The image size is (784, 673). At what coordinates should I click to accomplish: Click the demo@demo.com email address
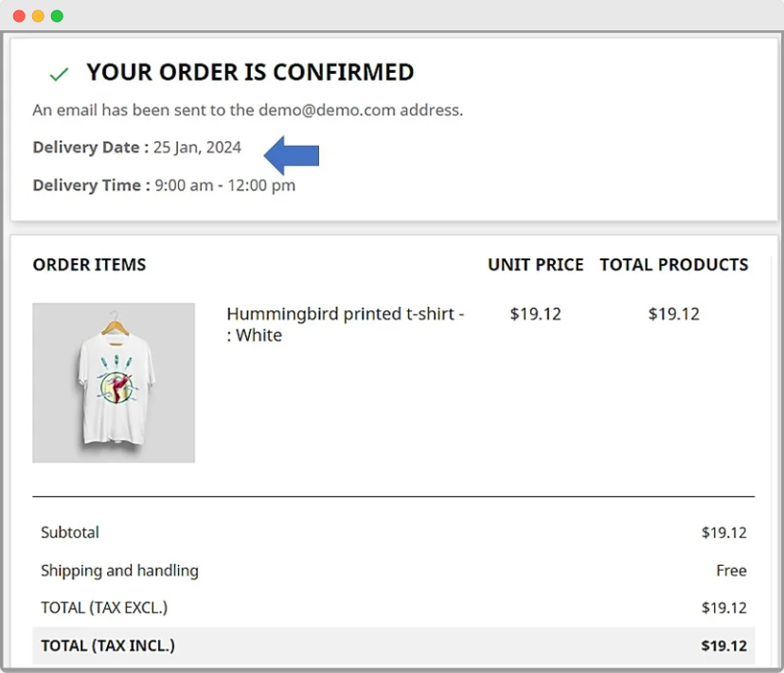[x=327, y=110]
